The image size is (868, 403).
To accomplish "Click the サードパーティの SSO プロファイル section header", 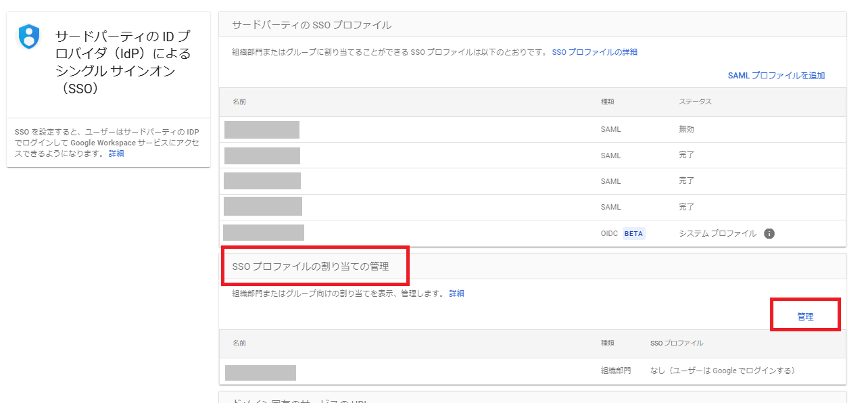I will (x=312, y=25).
